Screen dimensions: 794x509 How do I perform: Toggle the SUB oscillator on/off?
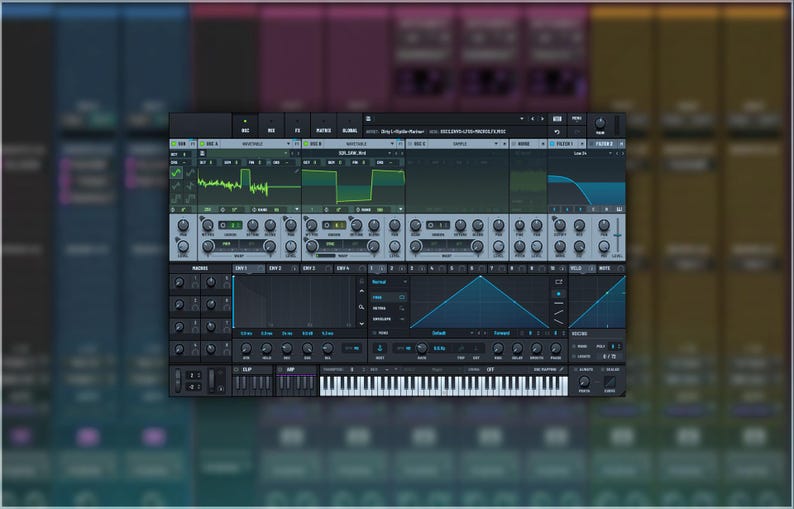coord(173,144)
